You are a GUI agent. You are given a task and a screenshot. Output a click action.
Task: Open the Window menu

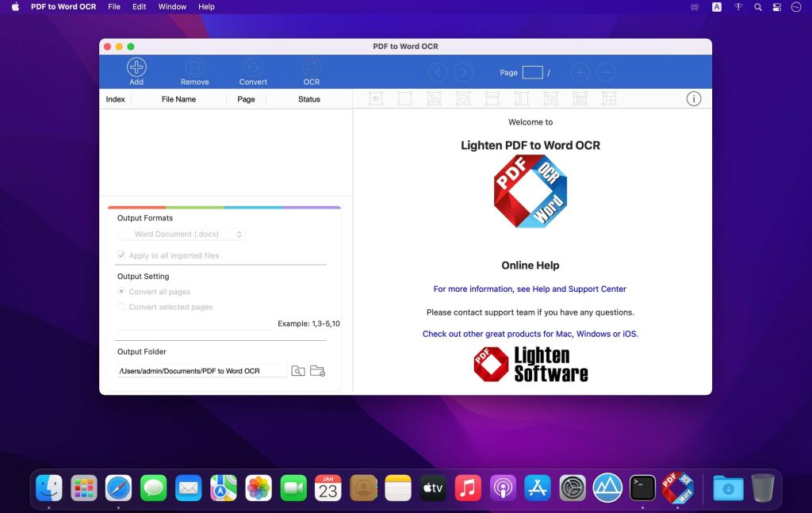pos(172,6)
